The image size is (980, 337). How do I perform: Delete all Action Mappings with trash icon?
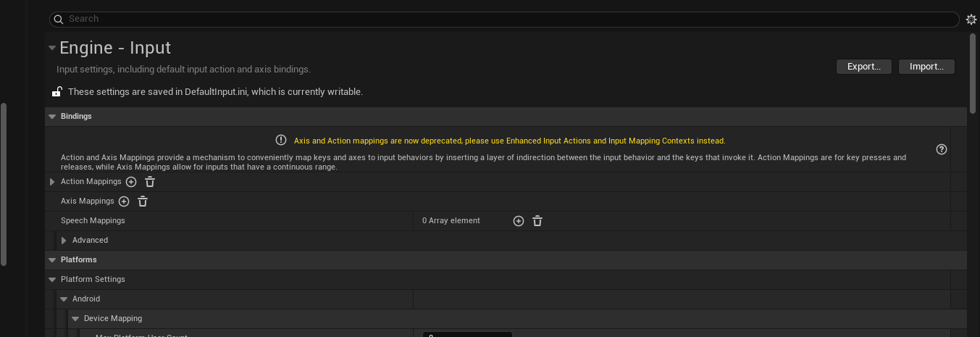point(150,182)
